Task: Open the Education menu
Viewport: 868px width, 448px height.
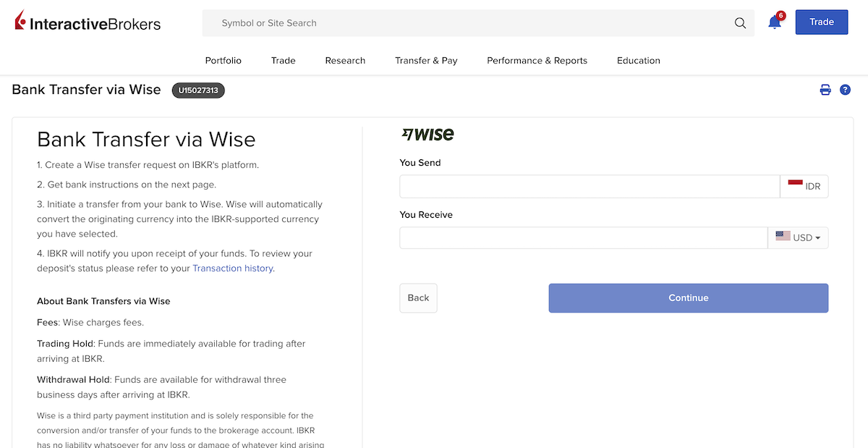Action: [x=639, y=61]
